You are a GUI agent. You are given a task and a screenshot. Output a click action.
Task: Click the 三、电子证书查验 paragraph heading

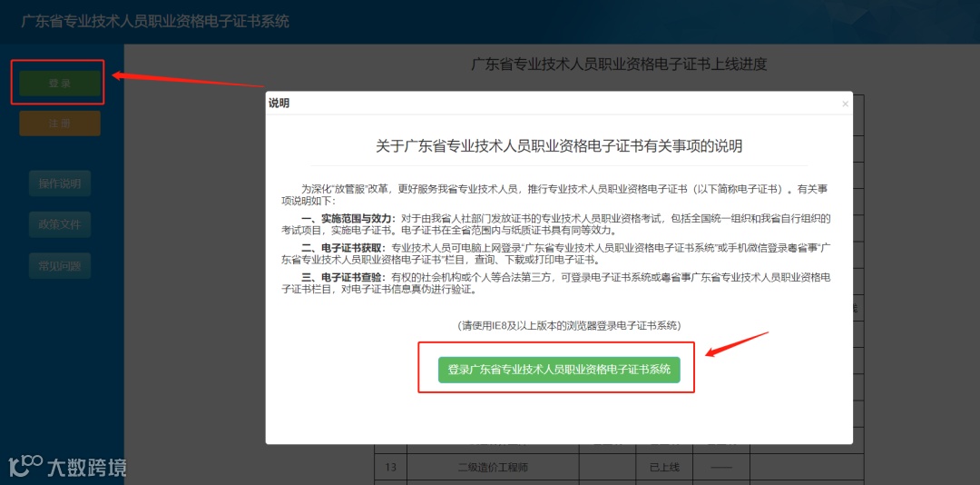coord(343,278)
